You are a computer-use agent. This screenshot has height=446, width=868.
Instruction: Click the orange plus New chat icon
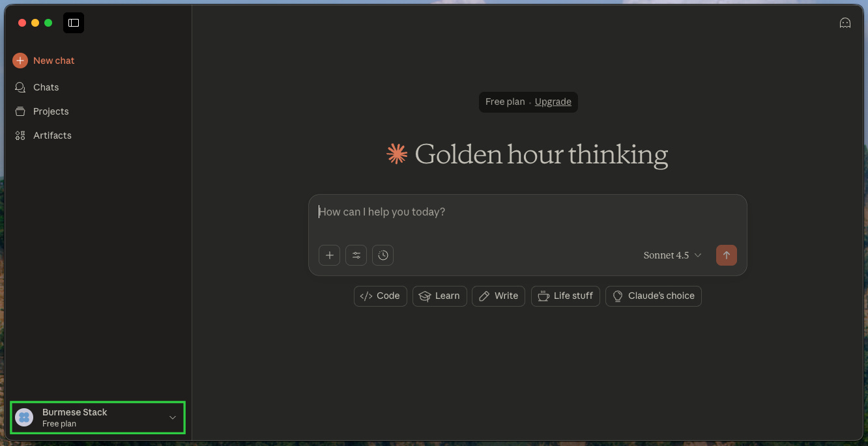[x=20, y=61]
